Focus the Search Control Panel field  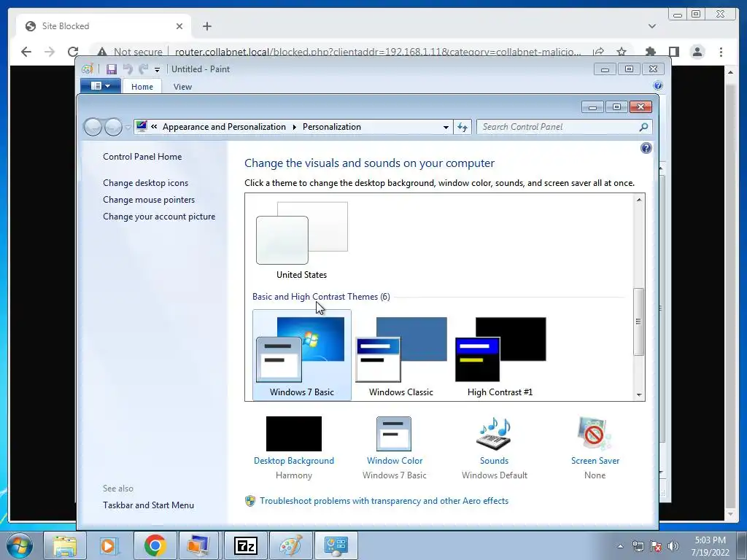(x=557, y=127)
